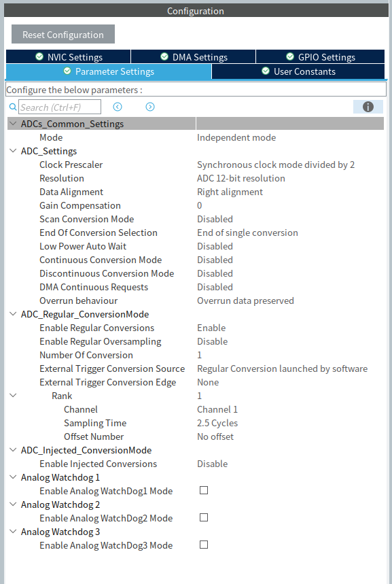Viewport: 392px width, 584px height.
Task: Click Enable Injected Conversions Disable value
Action: click(212, 464)
